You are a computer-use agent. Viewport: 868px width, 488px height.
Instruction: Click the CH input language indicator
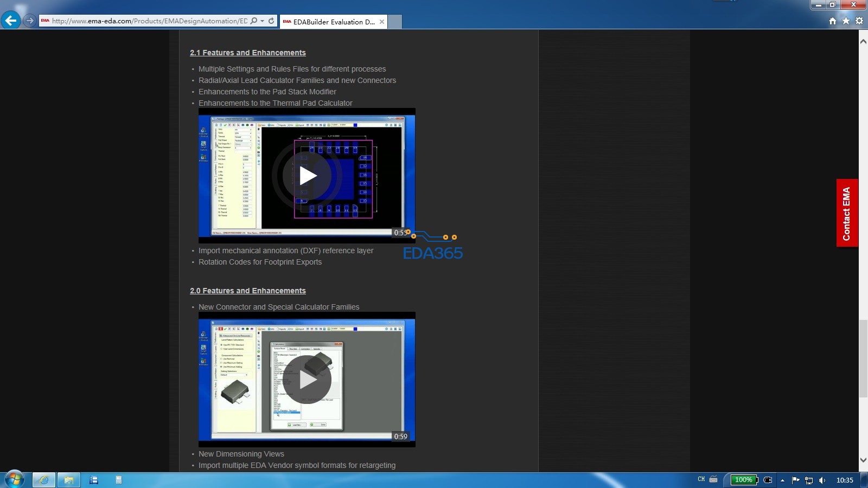pos(701,479)
